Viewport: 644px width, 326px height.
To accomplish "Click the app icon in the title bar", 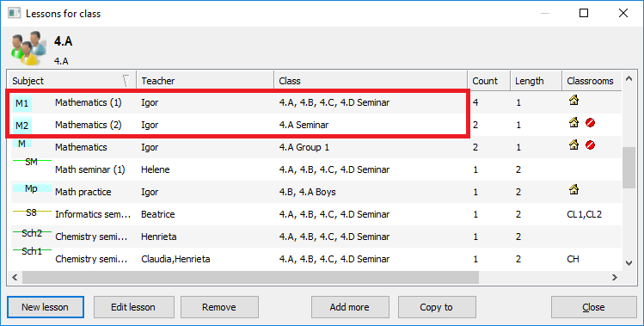I will click(x=15, y=13).
